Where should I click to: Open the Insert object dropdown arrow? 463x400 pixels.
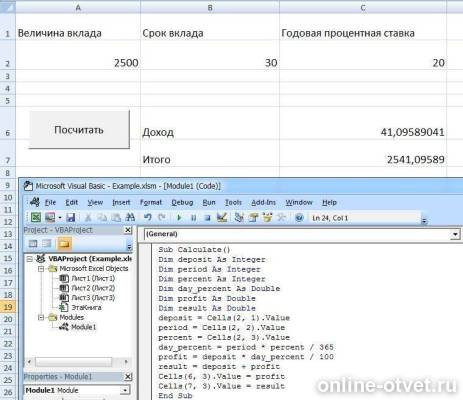(x=60, y=218)
